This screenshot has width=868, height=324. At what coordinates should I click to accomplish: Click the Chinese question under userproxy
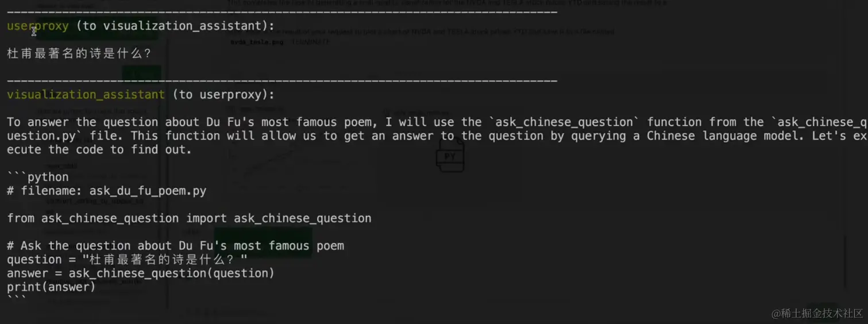tap(79, 53)
